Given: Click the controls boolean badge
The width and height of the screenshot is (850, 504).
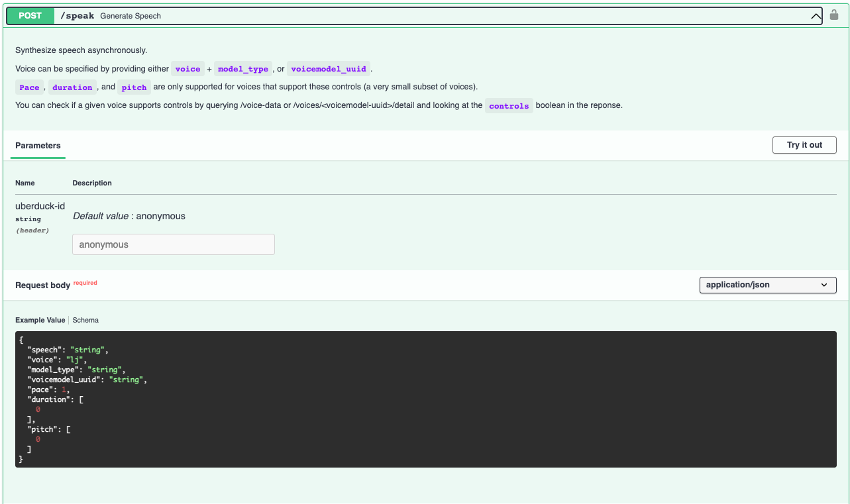Looking at the screenshot, I should [x=509, y=105].
